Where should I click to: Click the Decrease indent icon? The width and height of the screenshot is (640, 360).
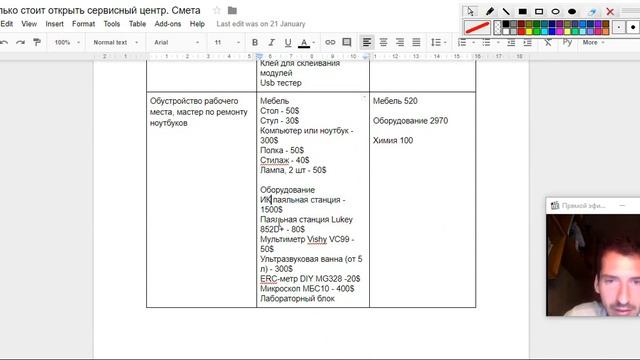[511, 42]
